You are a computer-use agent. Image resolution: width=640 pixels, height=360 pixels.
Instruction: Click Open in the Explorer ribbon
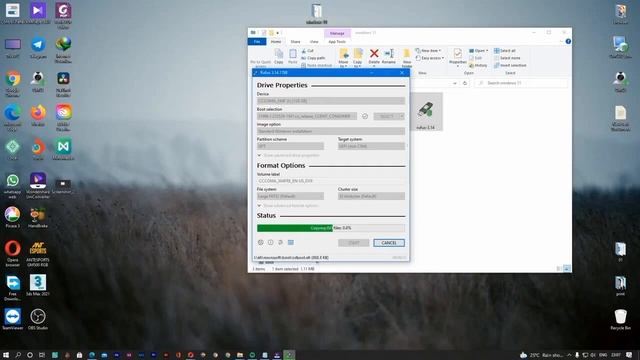point(478,51)
